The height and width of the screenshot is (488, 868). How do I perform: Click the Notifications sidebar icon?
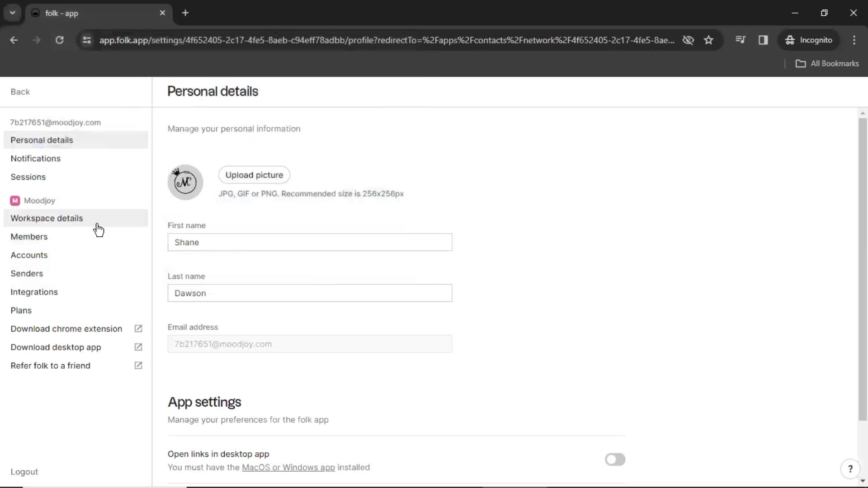coord(35,158)
